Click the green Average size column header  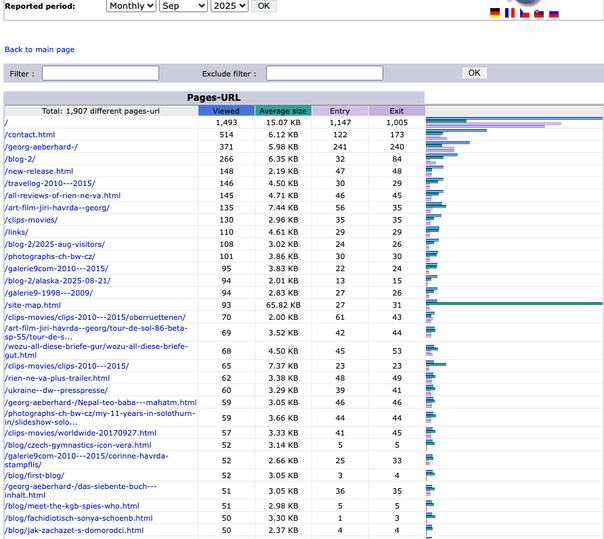click(x=283, y=111)
